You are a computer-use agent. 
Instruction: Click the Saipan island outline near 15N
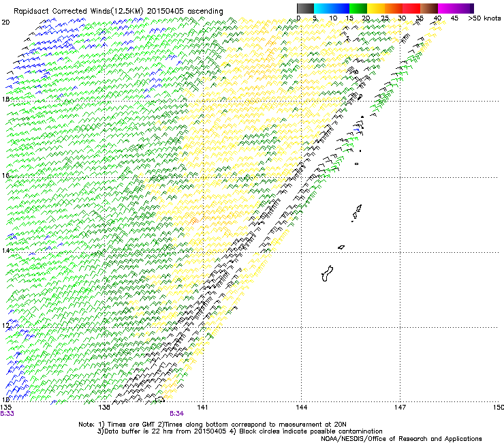[x=359, y=208]
